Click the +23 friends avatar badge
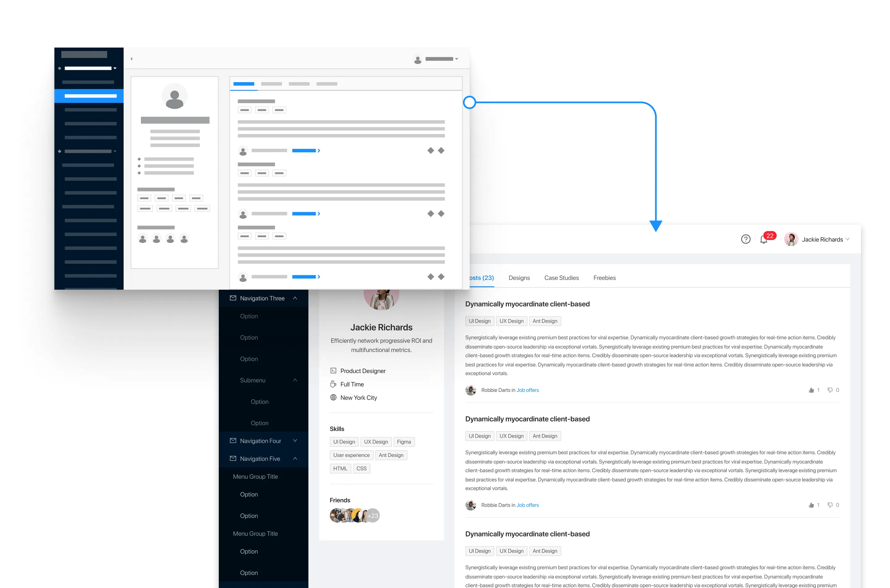The width and height of the screenshot is (890, 588). (373, 516)
